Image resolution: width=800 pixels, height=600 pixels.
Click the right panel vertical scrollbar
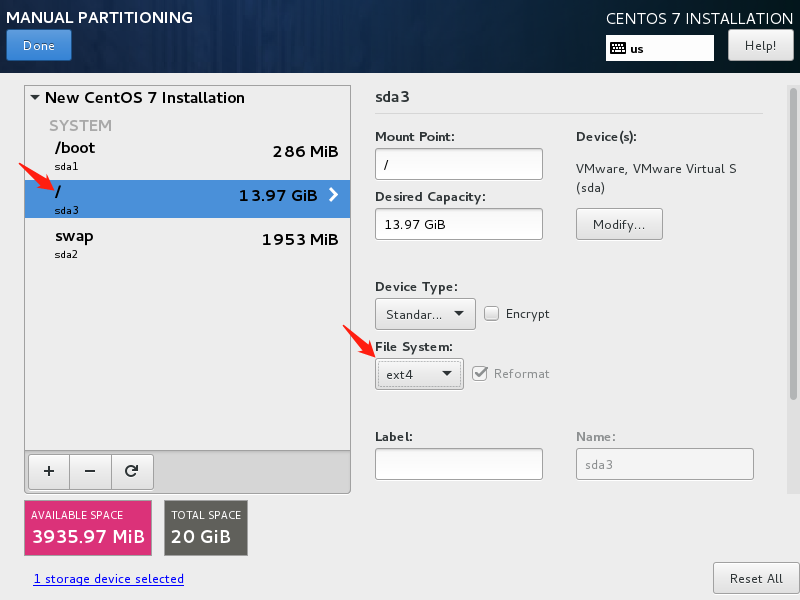[793, 244]
